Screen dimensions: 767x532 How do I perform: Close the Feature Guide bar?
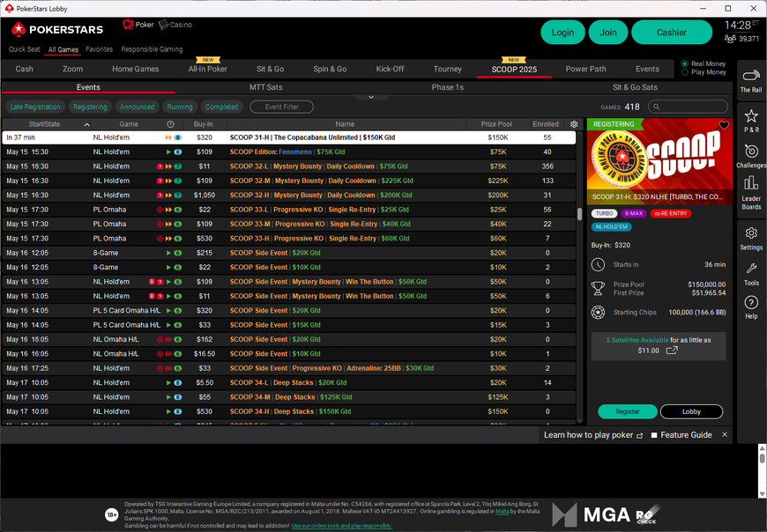[725, 435]
